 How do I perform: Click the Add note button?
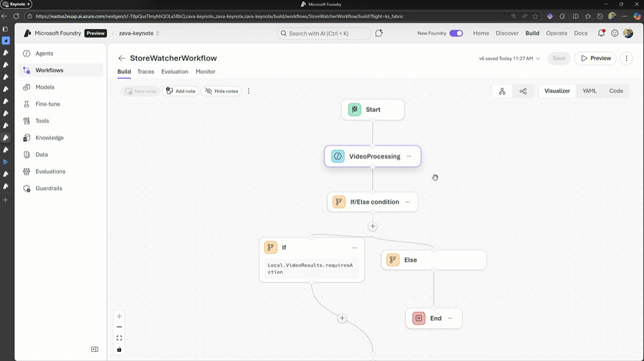point(181,91)
